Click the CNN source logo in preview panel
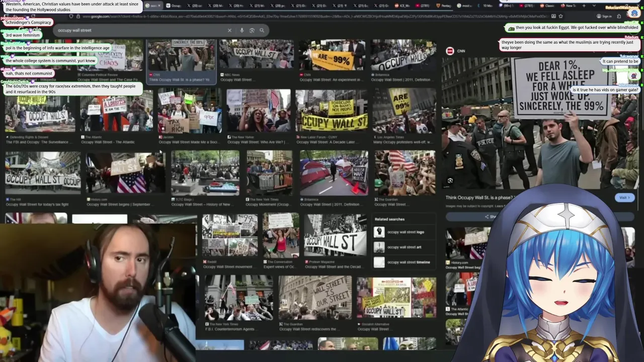 tap(450, 51)
